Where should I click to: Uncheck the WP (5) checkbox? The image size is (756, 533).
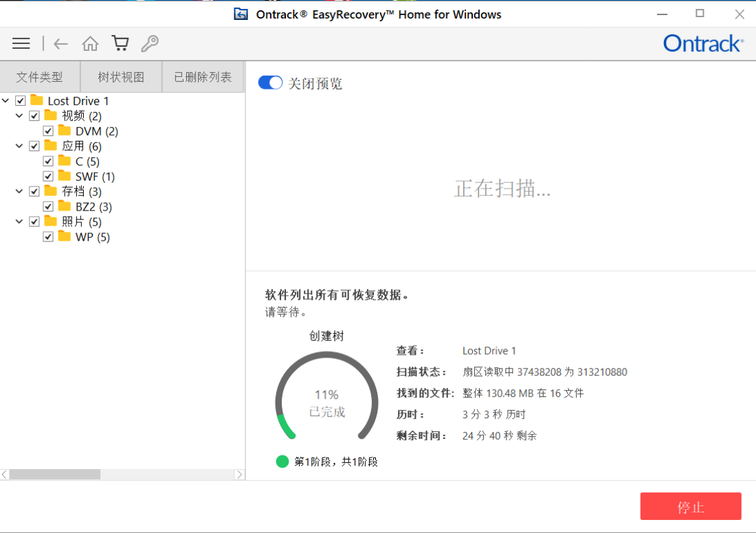[47, 237]
